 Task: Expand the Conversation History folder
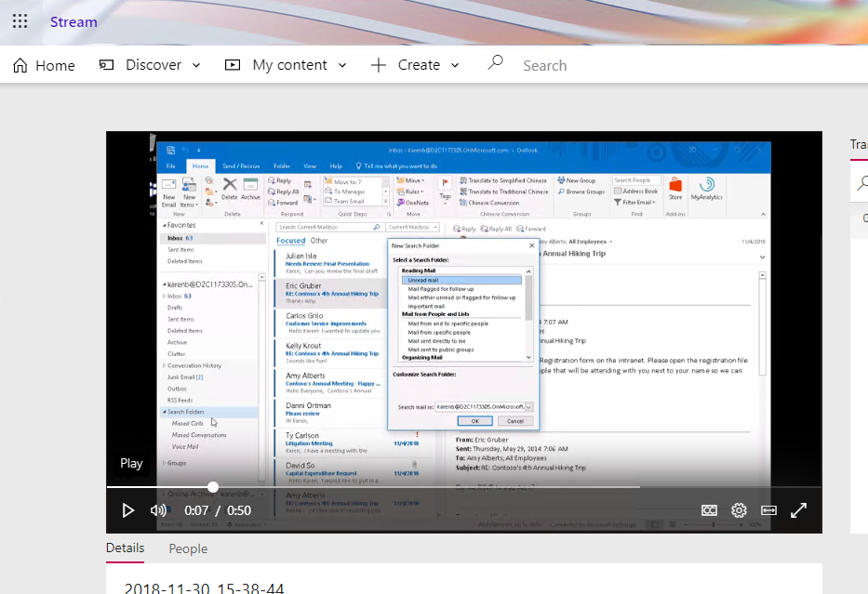tap(165, 365)
